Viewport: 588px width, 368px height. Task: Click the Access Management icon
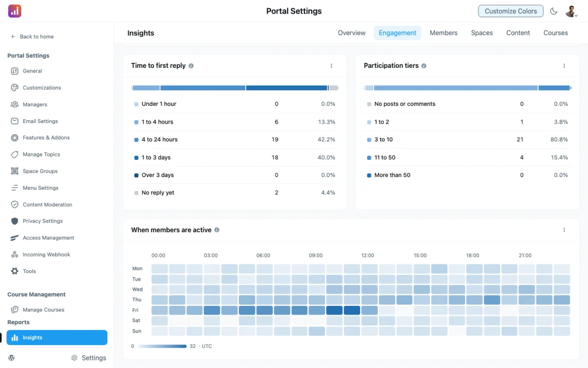(14, 237)
